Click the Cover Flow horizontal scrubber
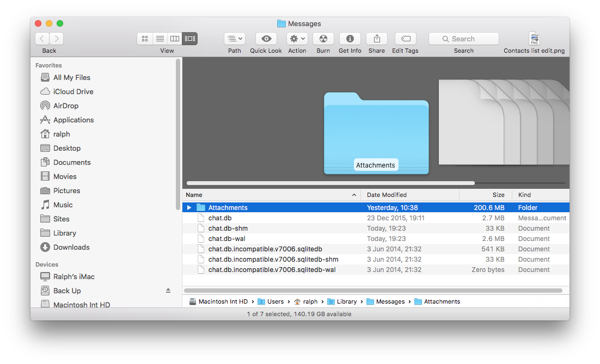600x364 pixels. tap(330, 183)
